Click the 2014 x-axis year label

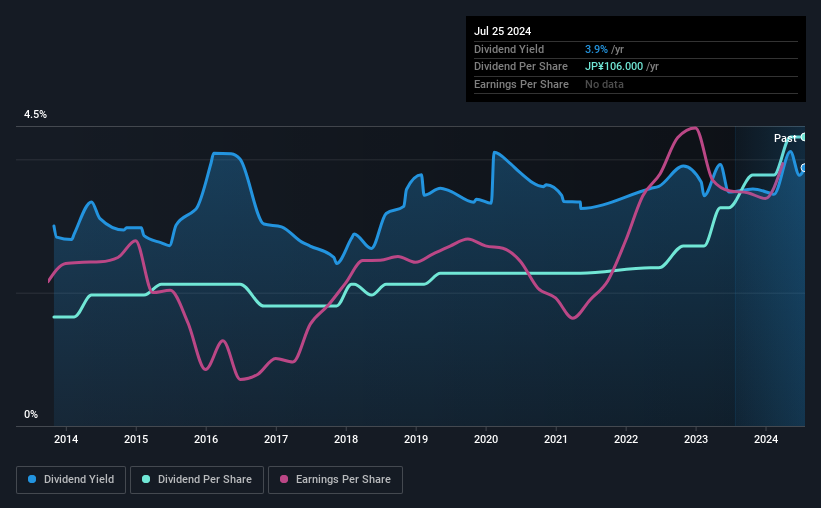(x=66, y=439)
